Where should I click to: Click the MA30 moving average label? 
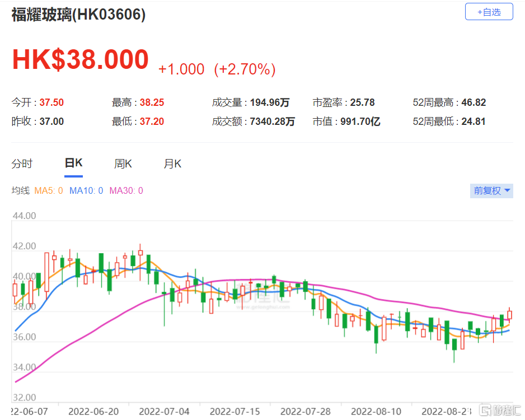tap(126, 190)
